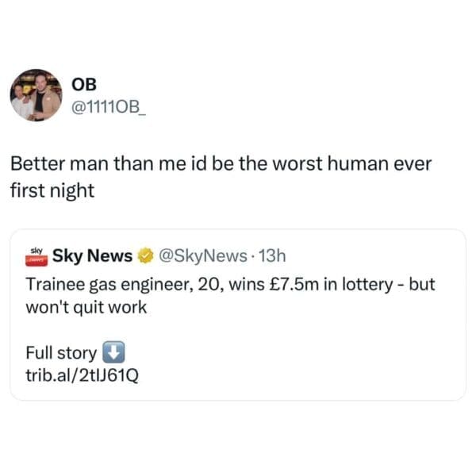Viewport: 476px width, 476px height.
Task: Click the Sky News account name
Action: (x=92, y=255)
